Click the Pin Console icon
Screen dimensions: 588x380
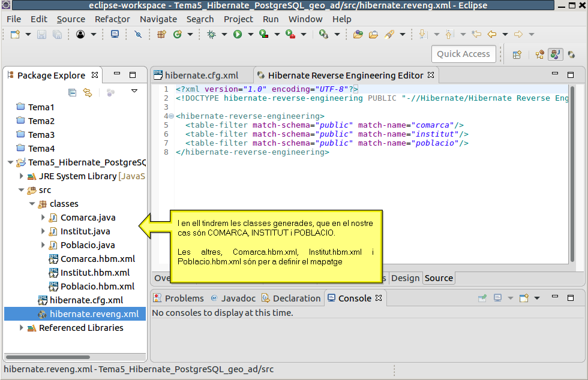pos(482,298)
